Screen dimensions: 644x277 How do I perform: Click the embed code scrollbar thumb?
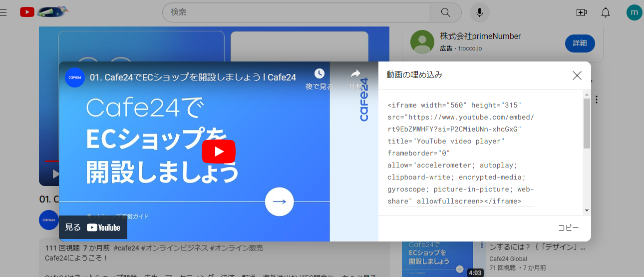click(587, 123)
